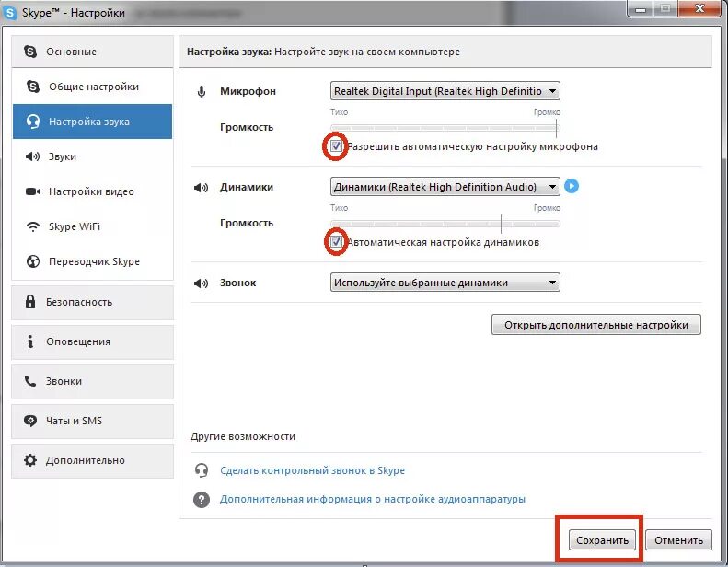Viewport: 728px width, 567px height.
Task: Click the info icon beside Оповещения
Action: point(30,341)
